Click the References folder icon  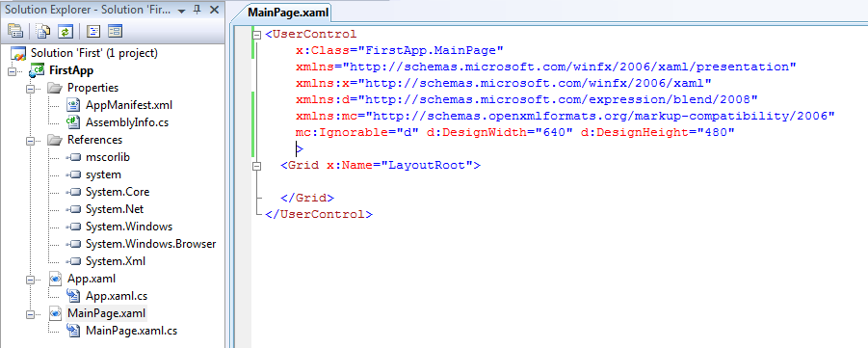click(x=55, y=140)
